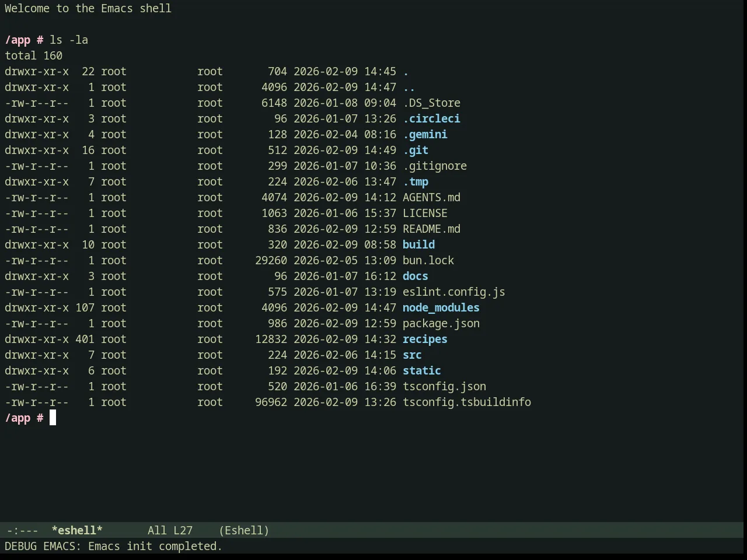Click the static directory name
The height and width of the screenshot is (560, 747).
pyautogui.click(x=422, y=370)
